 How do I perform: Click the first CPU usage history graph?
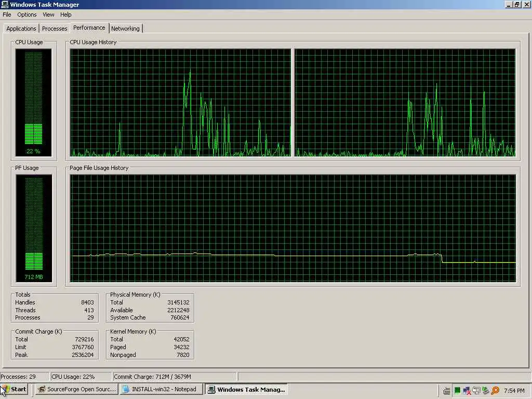point(180,102)
